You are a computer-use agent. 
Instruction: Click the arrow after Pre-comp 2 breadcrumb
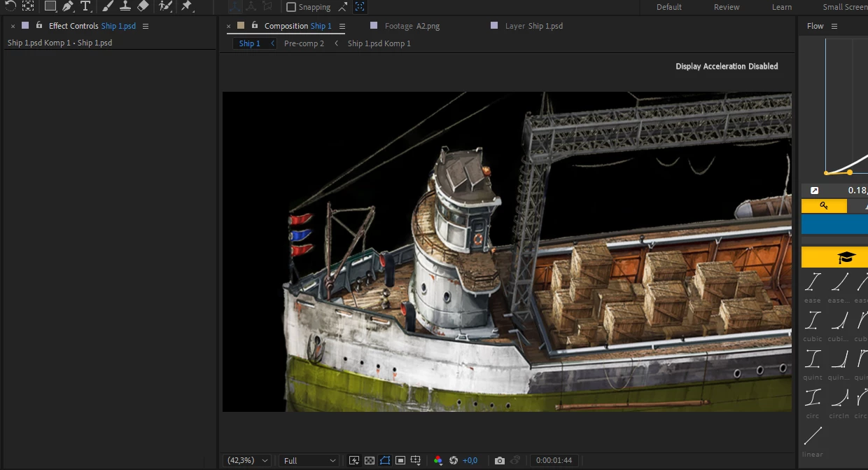coord(336,43)
